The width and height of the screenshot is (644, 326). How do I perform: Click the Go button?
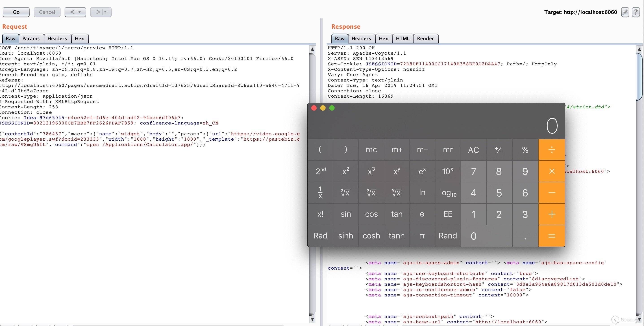point(16,12)
